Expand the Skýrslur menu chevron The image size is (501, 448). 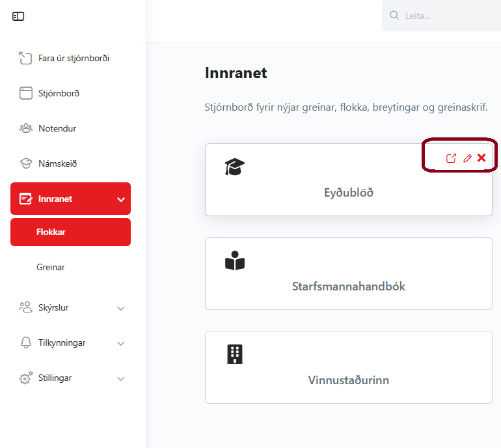tap(121, 308)
